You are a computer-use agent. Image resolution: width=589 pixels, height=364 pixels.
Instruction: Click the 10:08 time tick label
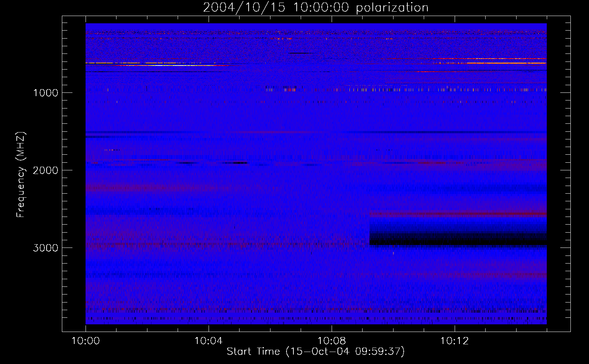[331, 341]
